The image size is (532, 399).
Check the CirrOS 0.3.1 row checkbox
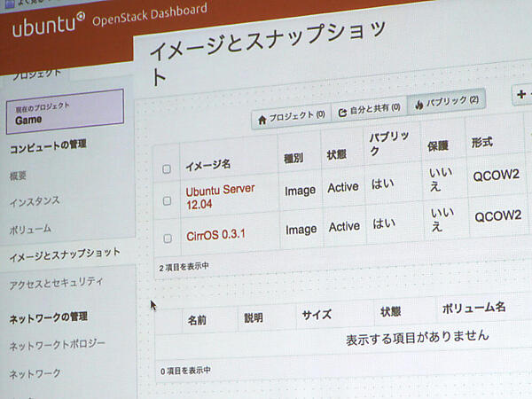[168, 239]
